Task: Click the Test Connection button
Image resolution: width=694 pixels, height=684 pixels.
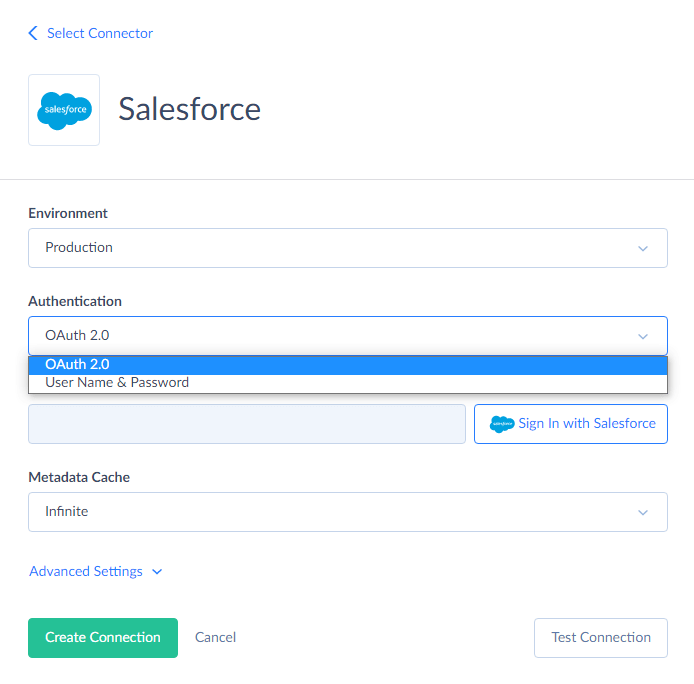Action: point(601,638)
